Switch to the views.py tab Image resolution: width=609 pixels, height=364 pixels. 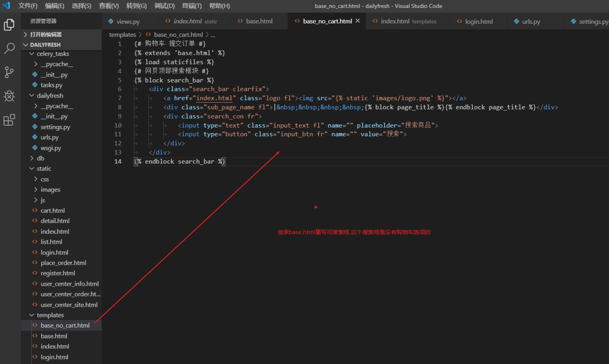tap(130, 22)
